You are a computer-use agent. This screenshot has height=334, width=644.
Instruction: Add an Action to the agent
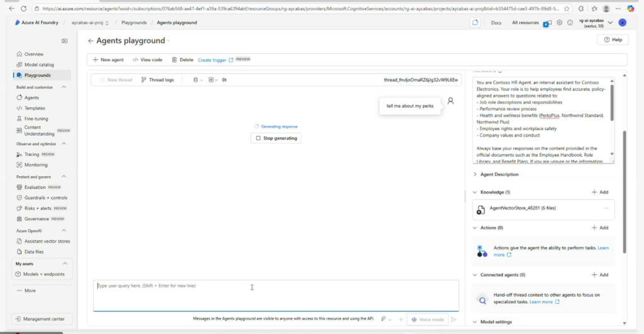click(600, 228)
